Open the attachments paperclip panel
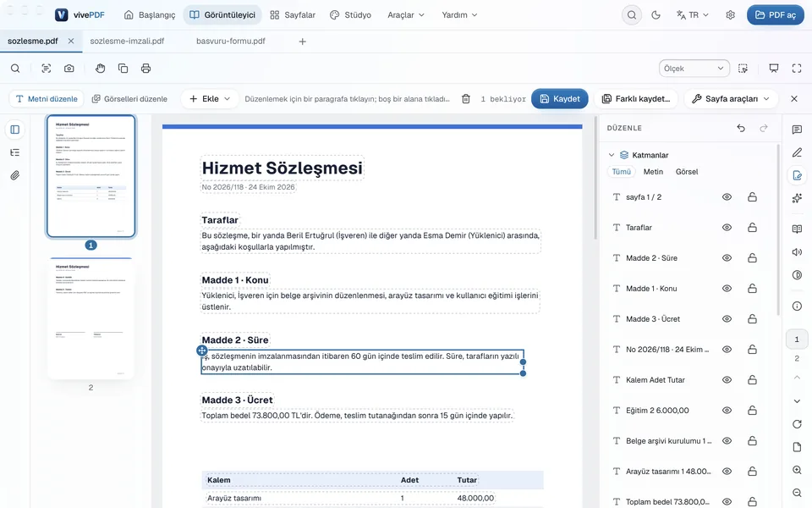 click(x=15, y=175)
